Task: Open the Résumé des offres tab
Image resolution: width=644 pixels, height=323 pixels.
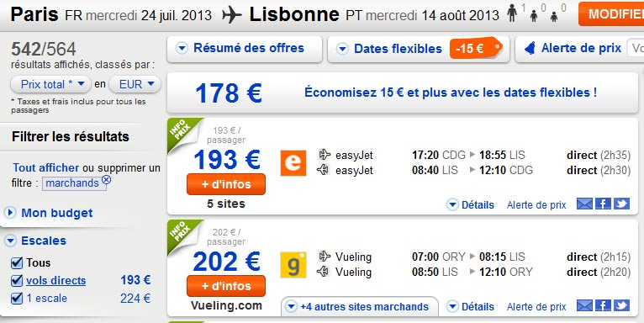Action: pyautogui.click(x=245, y=49)
